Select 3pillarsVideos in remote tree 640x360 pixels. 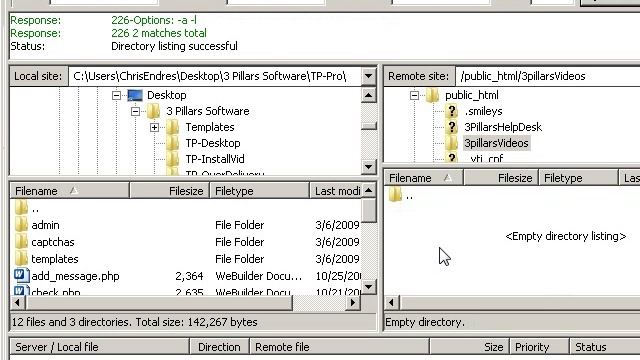[496, 143]
